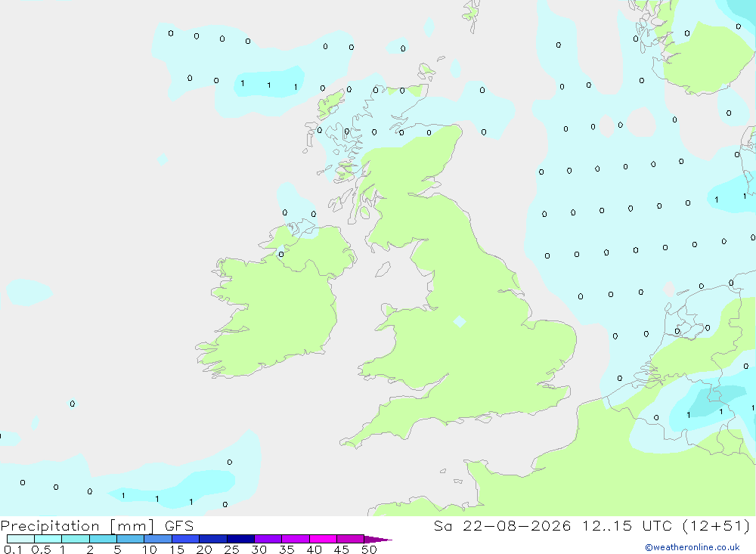Select the 2–5 mm legend color swatch

(103, 539)
